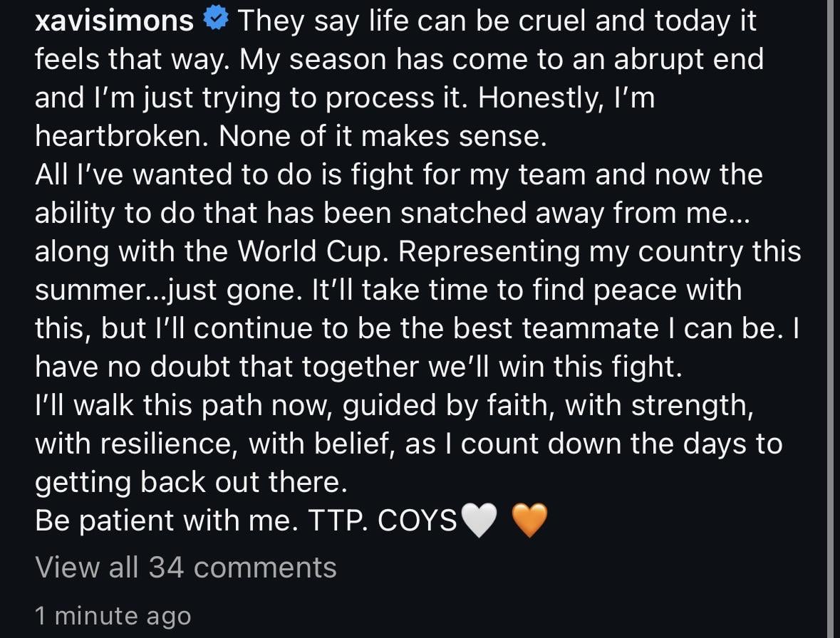Click the line starting "ability to do that"
The width and height of the screenshot is (840, 638).
pyautogui.click(x=392, y=214)
